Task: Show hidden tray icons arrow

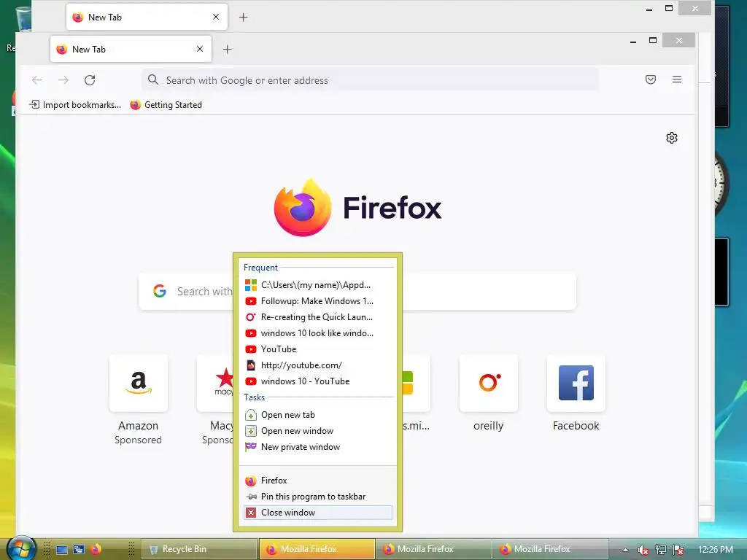Action: point(625,550)
